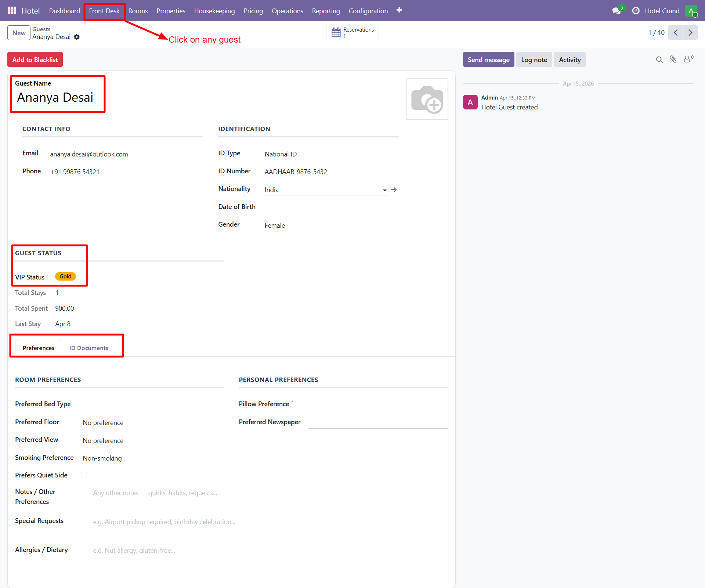Open Housekeeping menu
The width and height of the screenshot is (705, 588).
[214, 11]
